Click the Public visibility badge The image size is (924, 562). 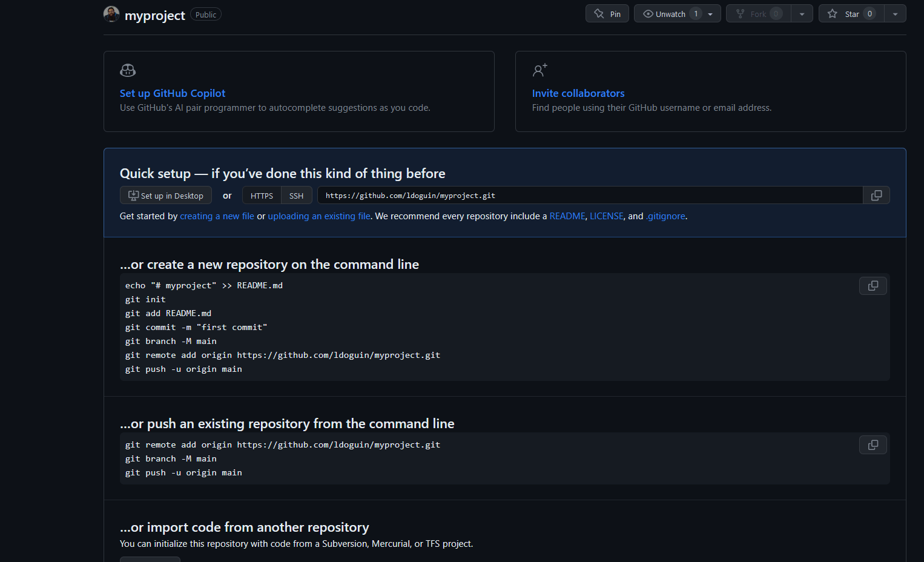(x=206, y=15)
